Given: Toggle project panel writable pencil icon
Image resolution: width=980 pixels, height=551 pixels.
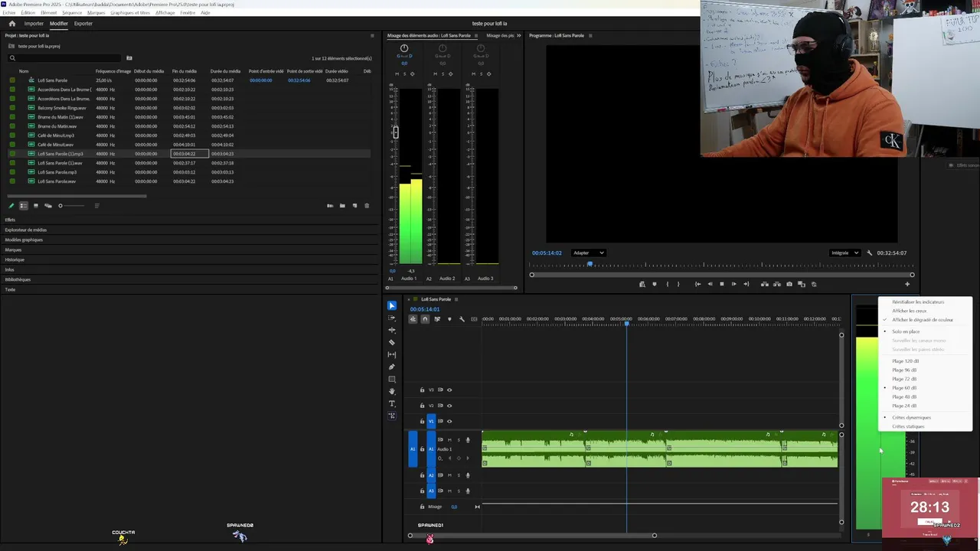Looking at the screenshot, I should pyautogui.click(x=11, y=206).
